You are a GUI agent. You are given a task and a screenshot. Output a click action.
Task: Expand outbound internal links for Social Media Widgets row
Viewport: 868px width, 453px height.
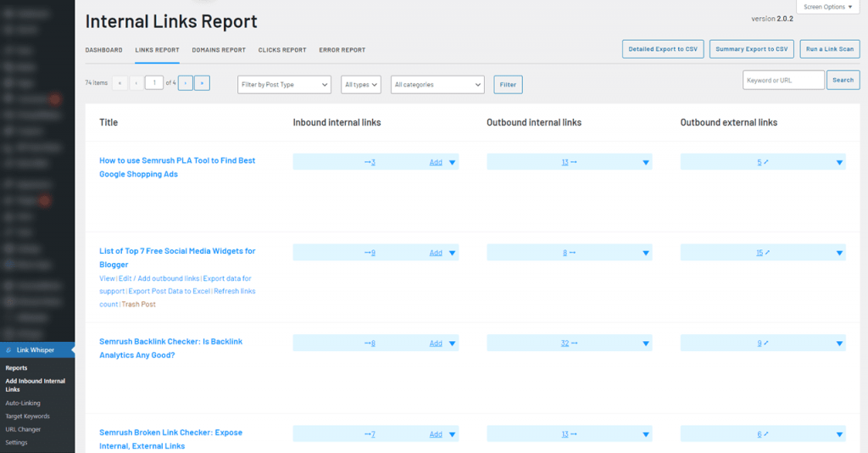pyautogui.click(x=645, y=253)
